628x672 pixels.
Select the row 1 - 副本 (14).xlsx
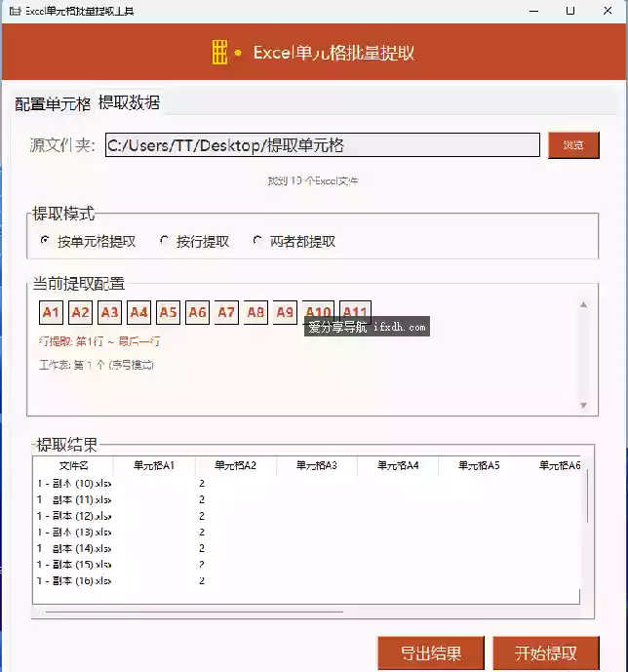[306, 548]
